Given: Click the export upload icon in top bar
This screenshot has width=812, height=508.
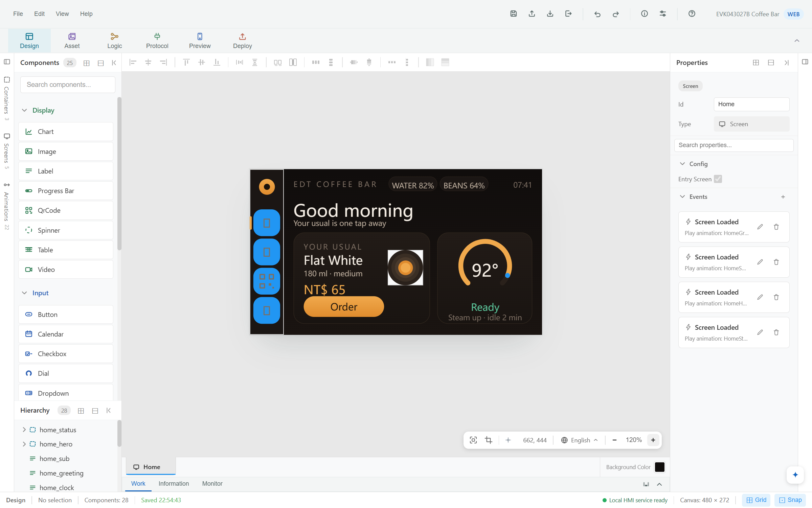Looking at the screenshot, I should [532, 14].
